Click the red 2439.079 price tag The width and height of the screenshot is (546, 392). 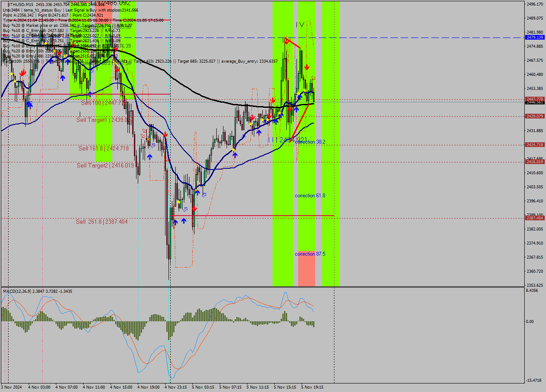(535, 116)
